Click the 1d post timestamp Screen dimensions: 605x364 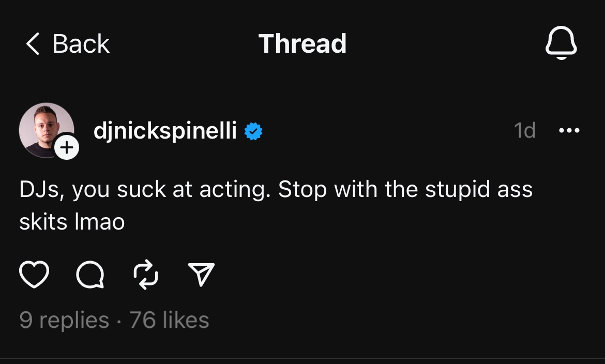tap(524, 130)
